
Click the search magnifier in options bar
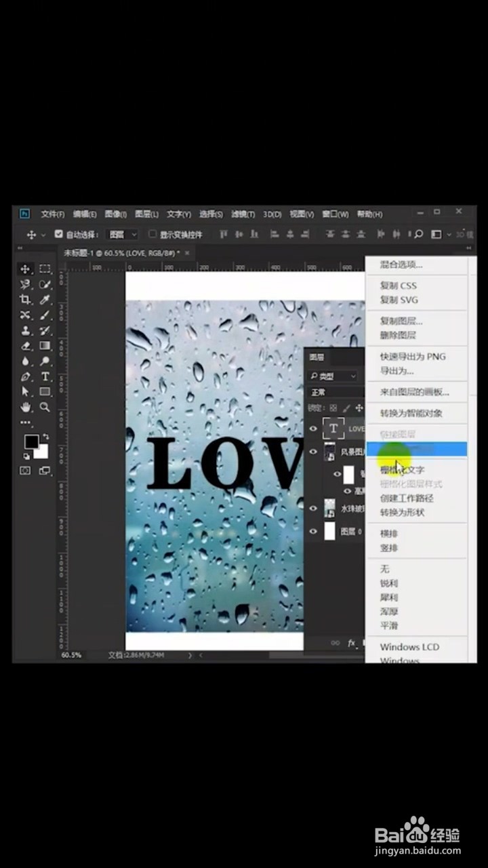(x=418, y=234)
